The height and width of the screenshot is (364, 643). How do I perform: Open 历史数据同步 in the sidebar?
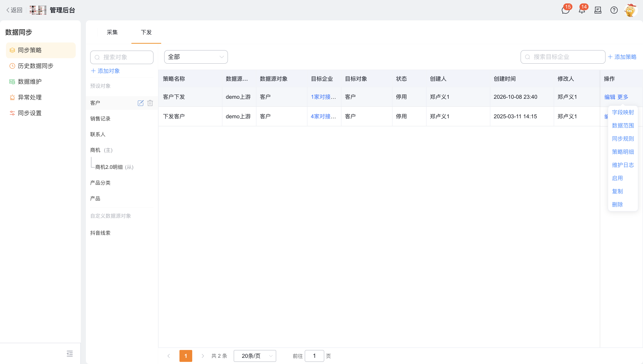click(x=41, y=66)
